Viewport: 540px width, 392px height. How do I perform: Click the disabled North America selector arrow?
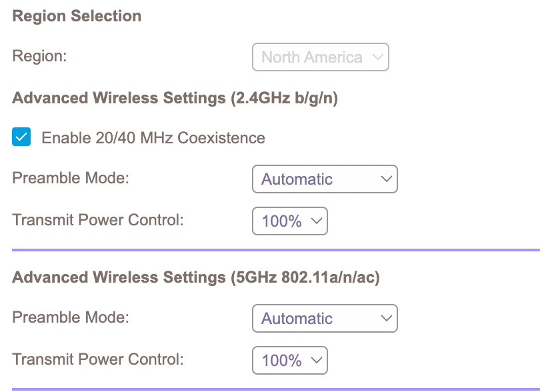[x=376, y=57]
